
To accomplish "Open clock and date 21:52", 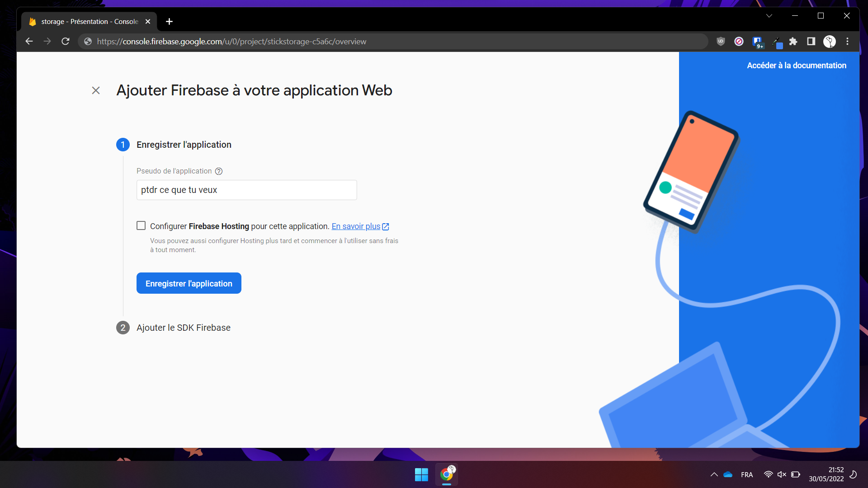I will 826,474.
